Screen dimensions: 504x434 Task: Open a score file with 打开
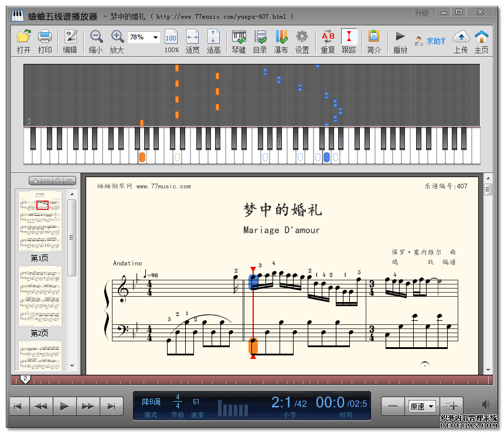(24, 41)
